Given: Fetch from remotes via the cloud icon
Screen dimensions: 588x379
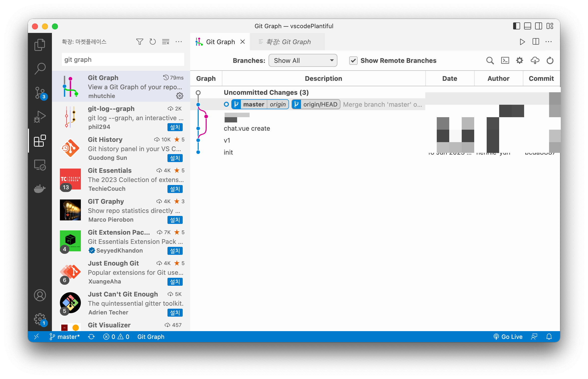Looking at the screenshot, I should tap(535, 61).
